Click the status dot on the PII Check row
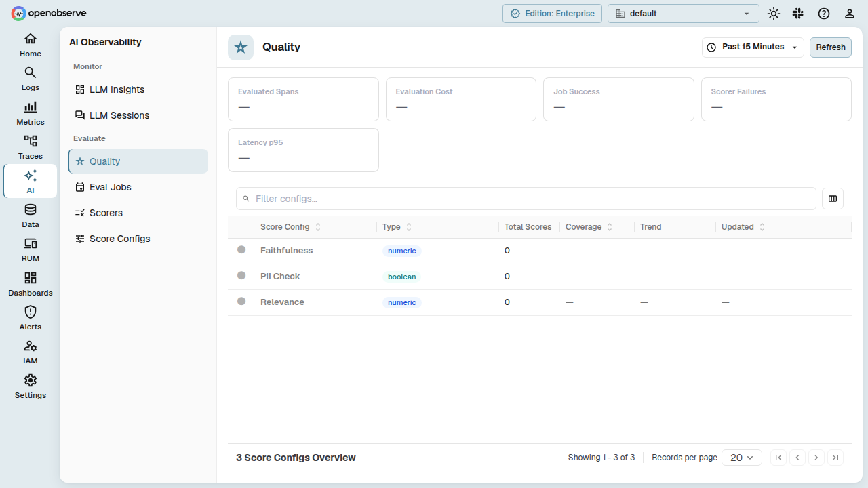The height and width of the screenshot is (488, 868). 241,275
